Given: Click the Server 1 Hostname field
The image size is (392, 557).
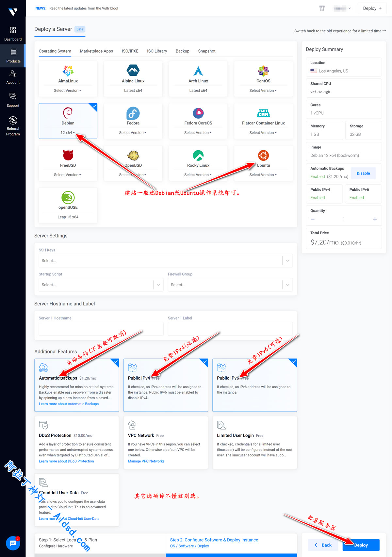Looking at the screenshot, I should pyautogui.click(x=101, y=329).
